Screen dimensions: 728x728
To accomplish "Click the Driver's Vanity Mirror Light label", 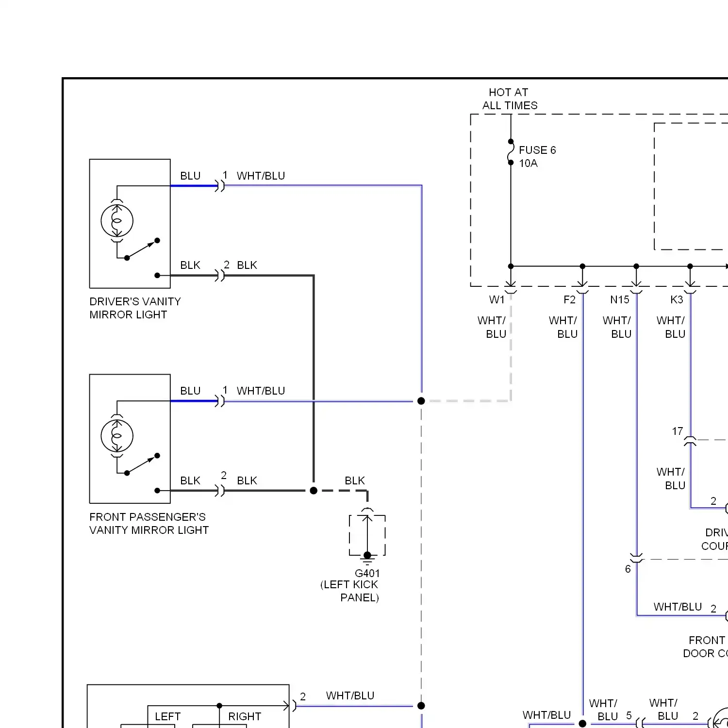I will coord(135,308).
